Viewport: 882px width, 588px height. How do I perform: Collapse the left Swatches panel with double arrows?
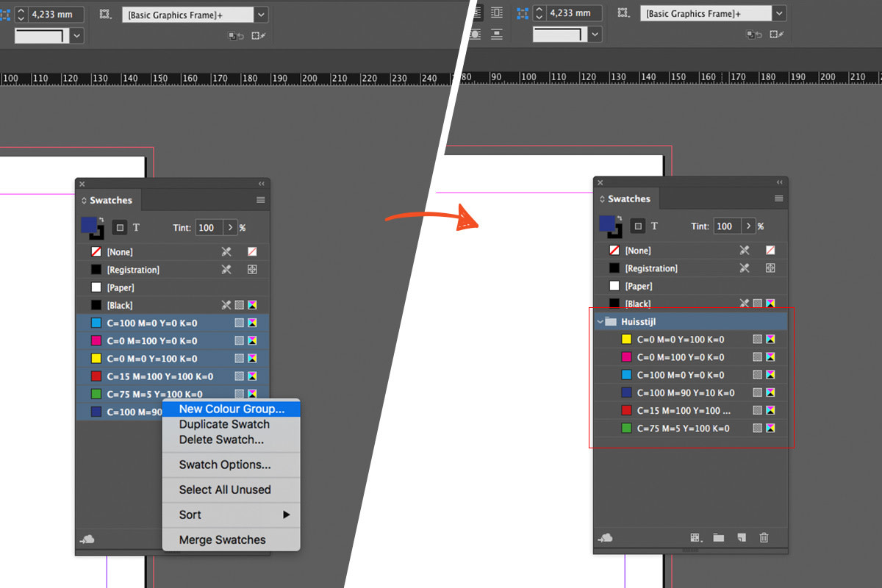click(262, 184)
